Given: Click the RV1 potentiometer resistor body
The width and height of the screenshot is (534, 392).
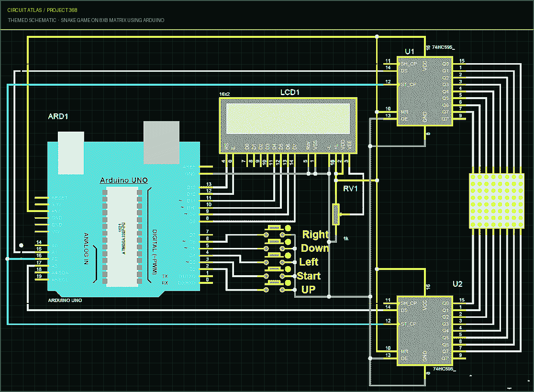Looking at the screenshot, I should point(336,214).
